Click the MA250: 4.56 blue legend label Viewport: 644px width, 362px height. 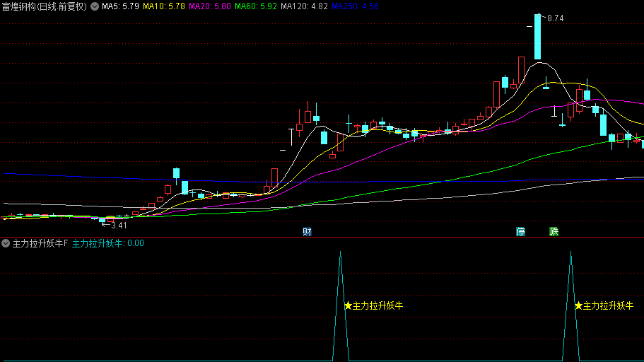tap(356, 6)
